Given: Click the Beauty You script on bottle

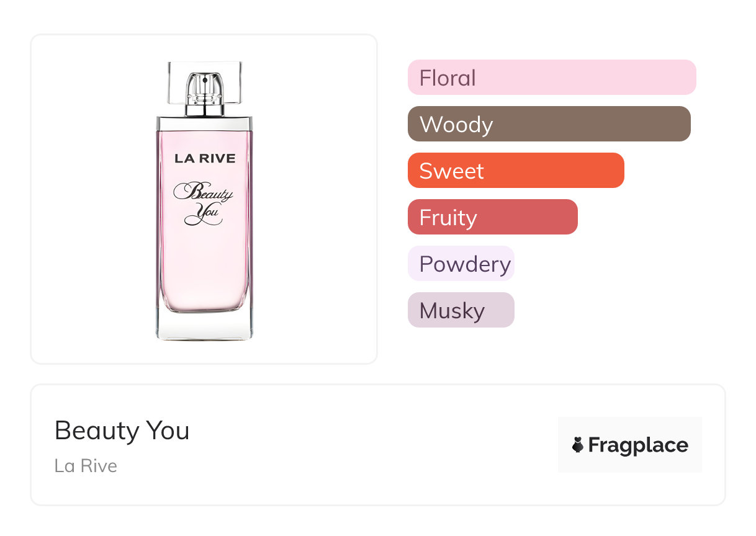Looking at the screenshot, I should pos(204,202).
